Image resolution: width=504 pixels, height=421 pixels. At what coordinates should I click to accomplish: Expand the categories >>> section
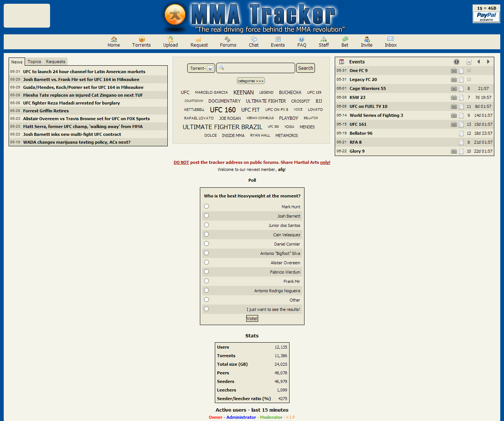point(251,81)
